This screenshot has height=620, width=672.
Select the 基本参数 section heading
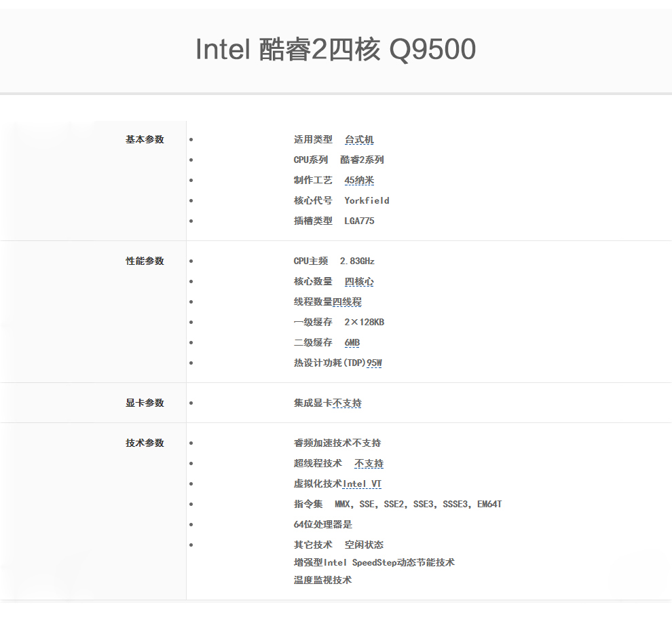tap(145, 140)
